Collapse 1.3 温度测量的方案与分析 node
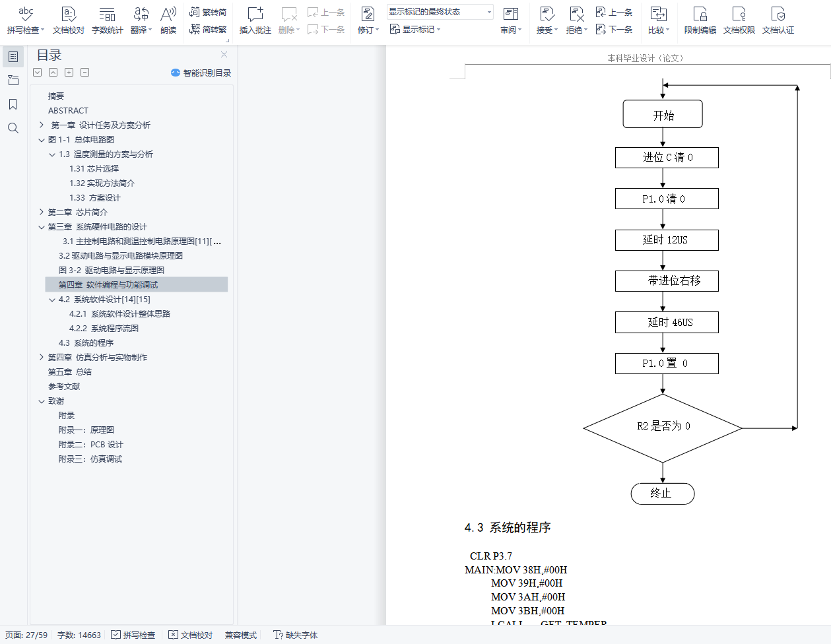 [52, 154]
